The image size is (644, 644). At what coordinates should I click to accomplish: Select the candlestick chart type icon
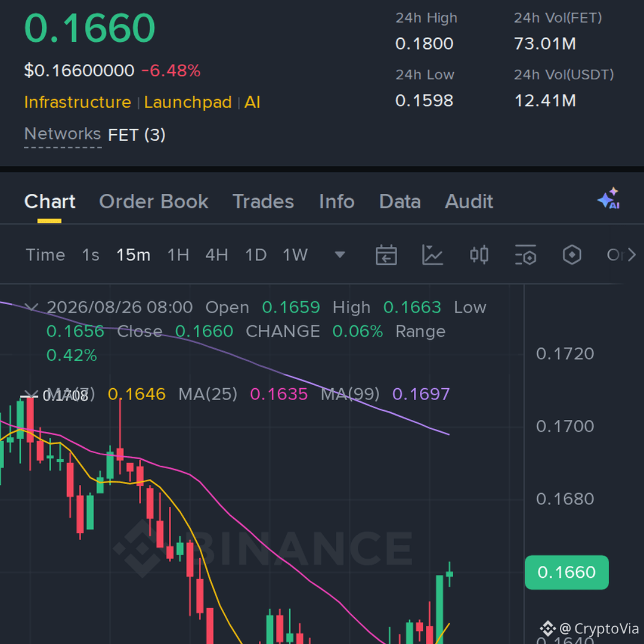pos(479,255)
